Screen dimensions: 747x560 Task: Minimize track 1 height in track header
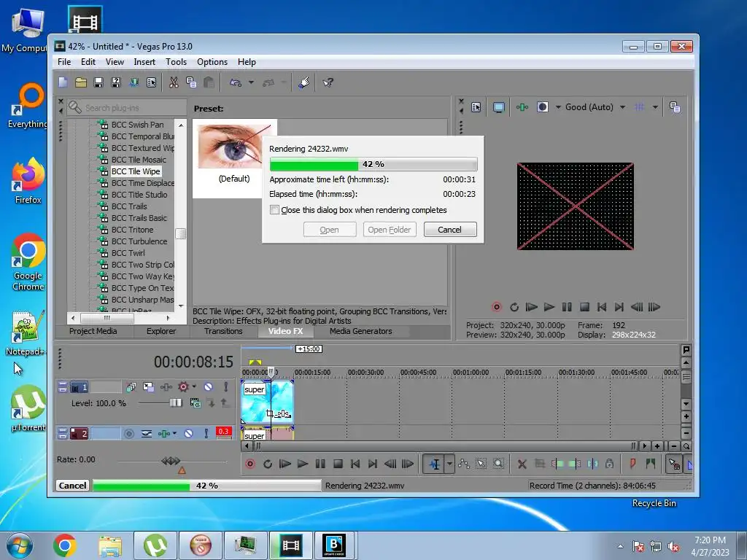(63, 384)
